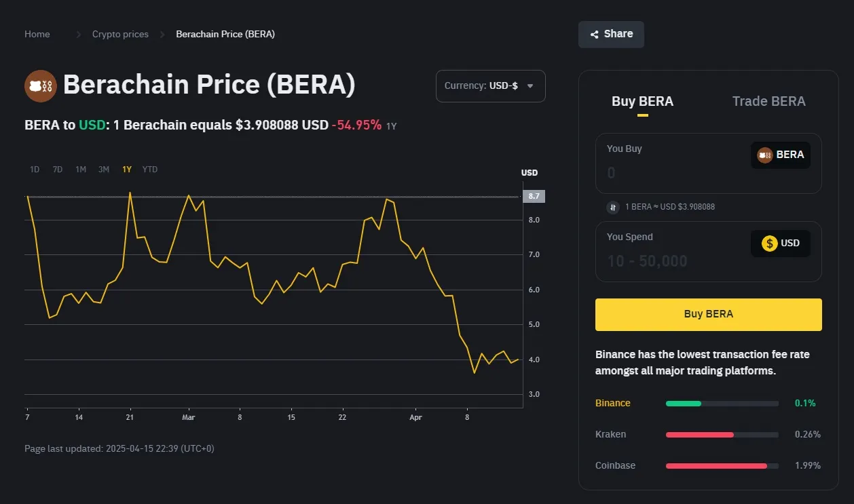Click the share icon in Share button
The width and height of the screenshot is (854, 504).
[595, 35]
